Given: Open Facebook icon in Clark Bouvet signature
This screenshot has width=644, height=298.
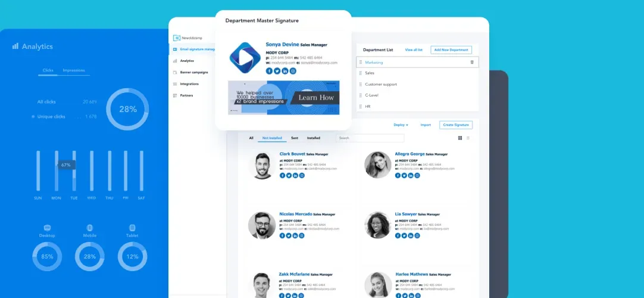Looking at the screenshot, I should [x=282, y=175].
